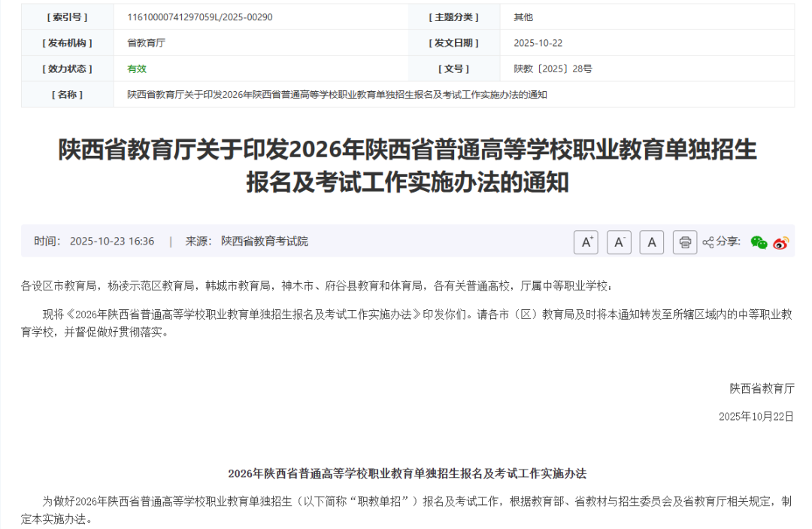Click the document number 陕教〔2025〕28号
The image size is (812, 529).
[553, 69]
